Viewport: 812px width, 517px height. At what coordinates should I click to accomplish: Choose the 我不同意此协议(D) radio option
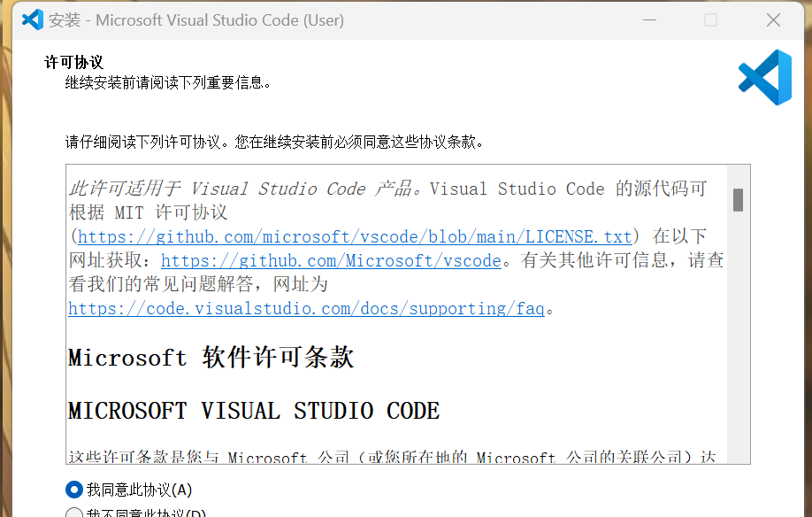click(x=74, y=513)
